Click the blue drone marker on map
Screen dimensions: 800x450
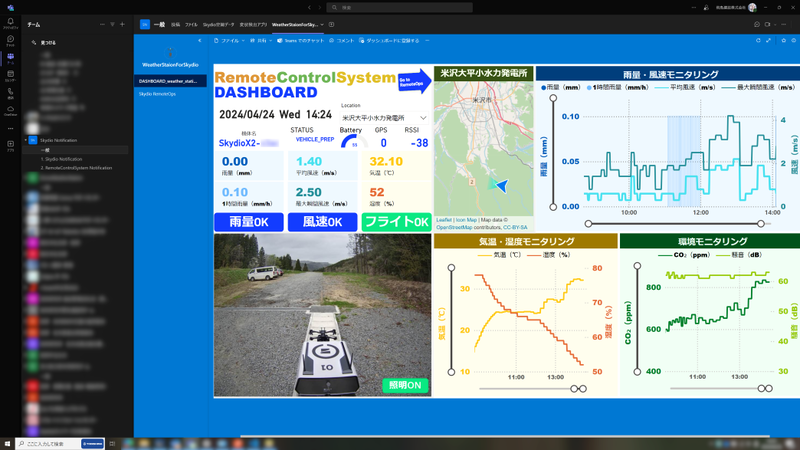coord(502,185)
